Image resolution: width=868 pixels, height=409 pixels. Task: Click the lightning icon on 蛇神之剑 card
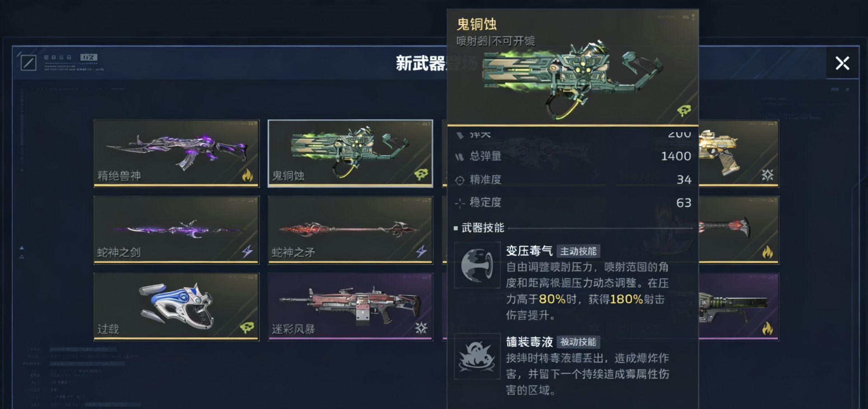(x=247, y=251)
